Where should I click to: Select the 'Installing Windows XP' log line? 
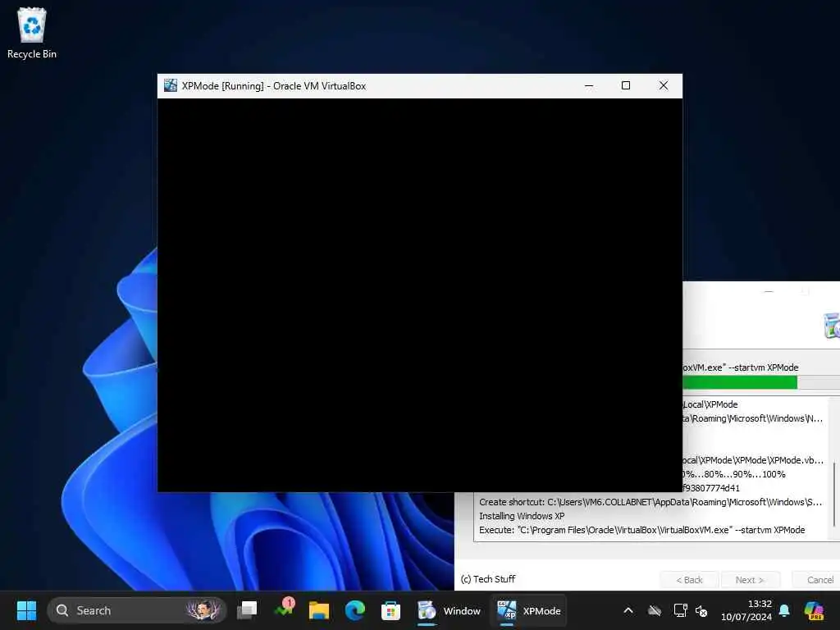[522, 516]
